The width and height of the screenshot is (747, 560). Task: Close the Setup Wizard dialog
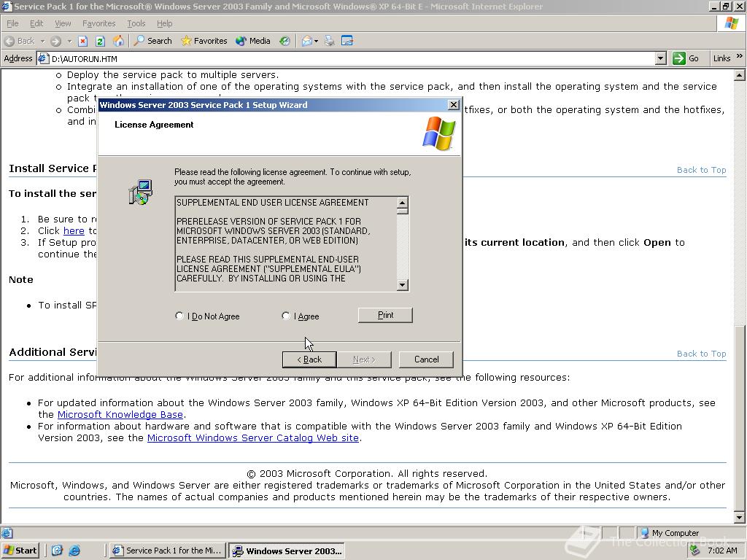pyautogui.click(x=454, y=105)
